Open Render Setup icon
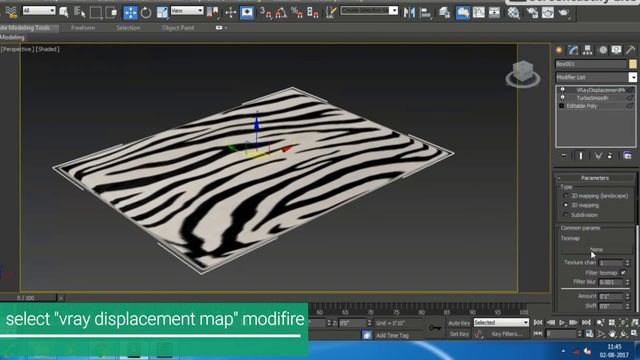Screen dimensions: 640x360 point(532,13)
